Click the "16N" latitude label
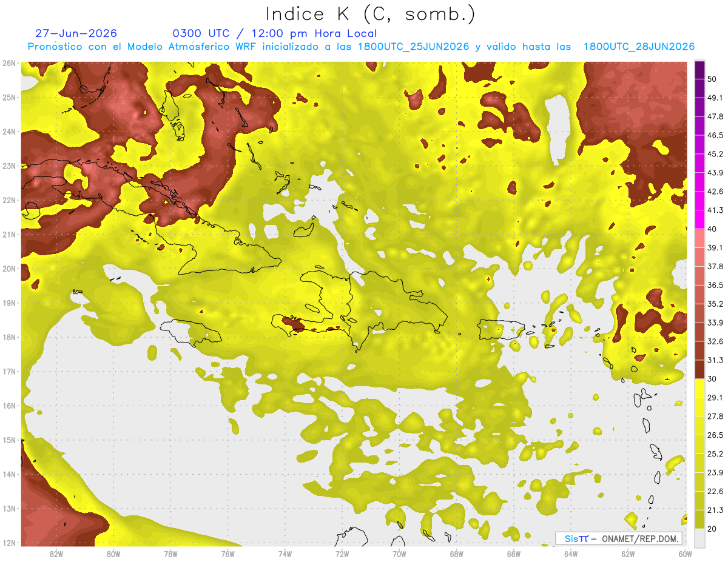 (x=8, y=406)
